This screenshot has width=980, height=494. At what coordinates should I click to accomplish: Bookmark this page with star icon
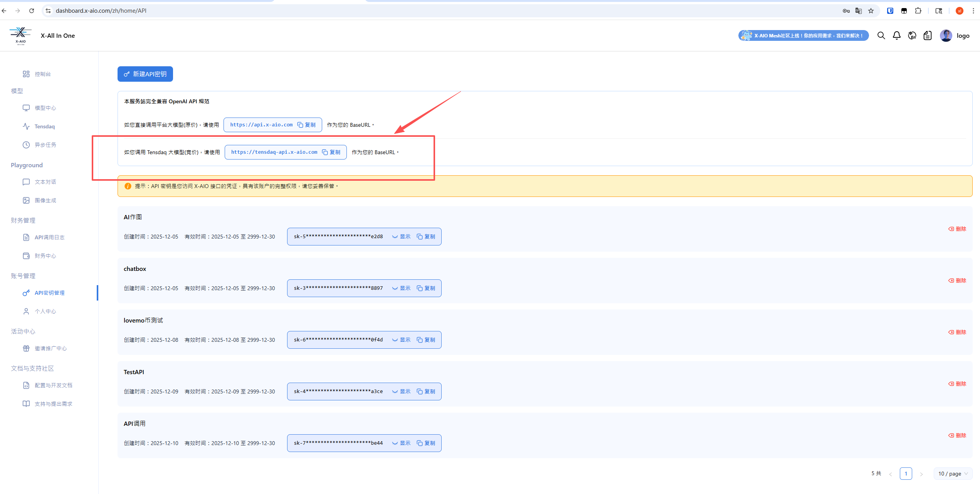871,11
